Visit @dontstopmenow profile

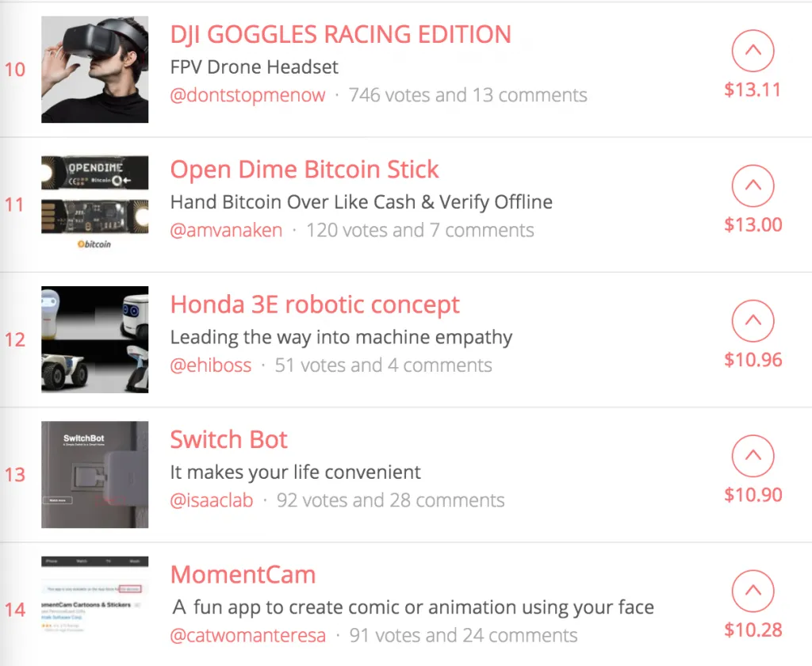coord(247,95)
